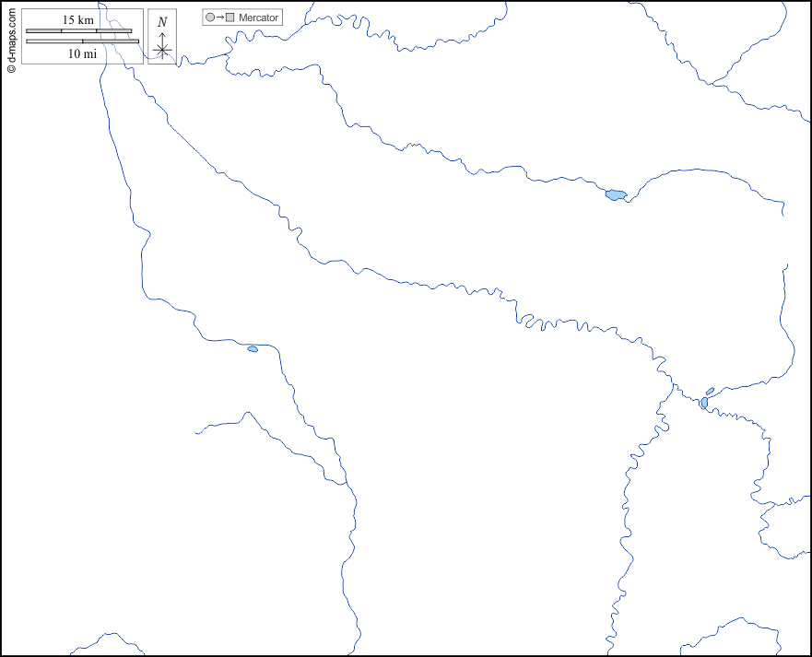The height and width of the screenshot is (657, 812).
Task: Click the letter N above the compass
Action: pyautogui.click(x=162, y=22)
